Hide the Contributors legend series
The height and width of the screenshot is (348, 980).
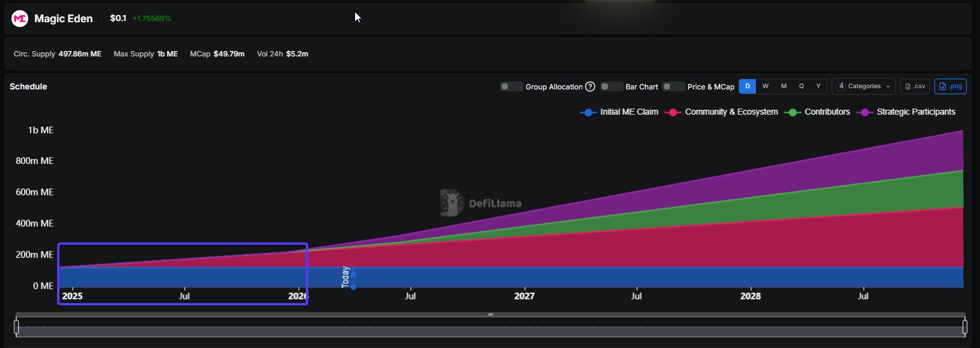point(817,112)
